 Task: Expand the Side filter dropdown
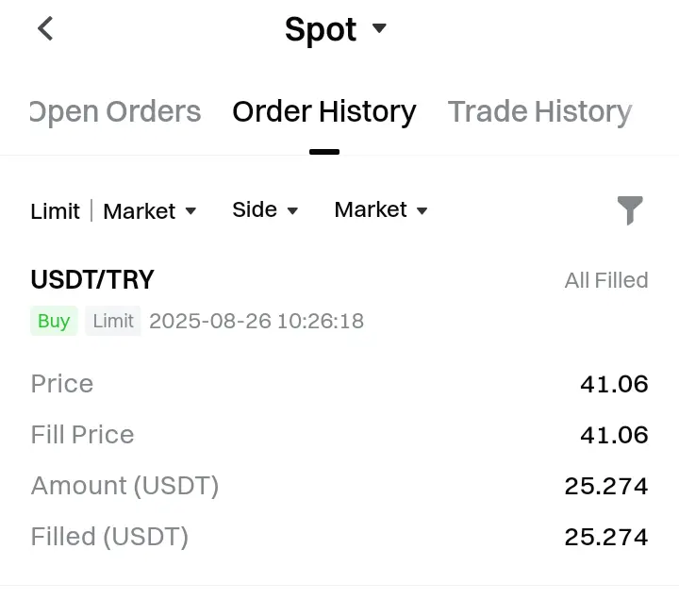coord(265,210)
